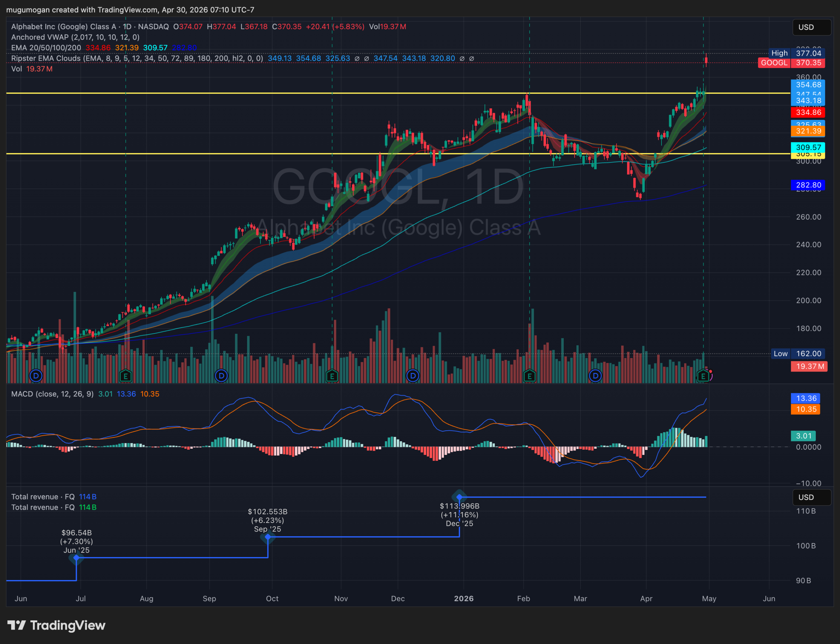Viewport: 840px width, 644px height.
Task: Open the USD dropdown on the revenue pane
Action: 812,497
